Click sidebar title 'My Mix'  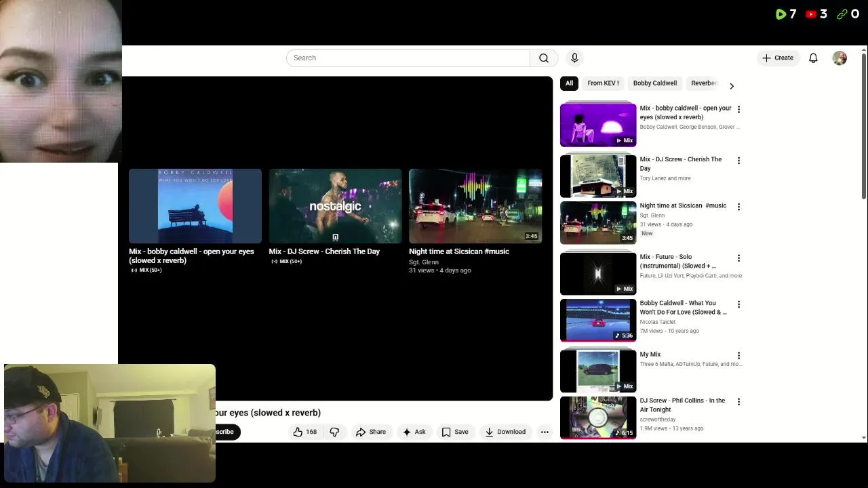650,354
